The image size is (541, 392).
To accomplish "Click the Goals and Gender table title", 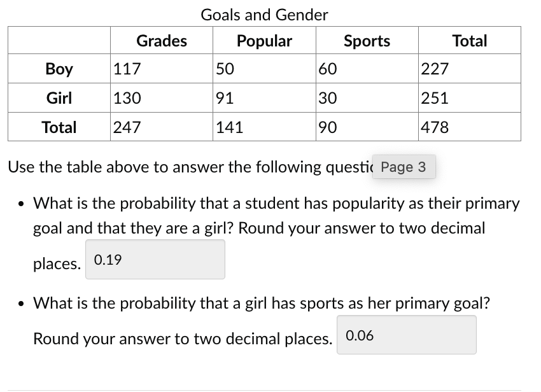I will click(x=265, y=15).
